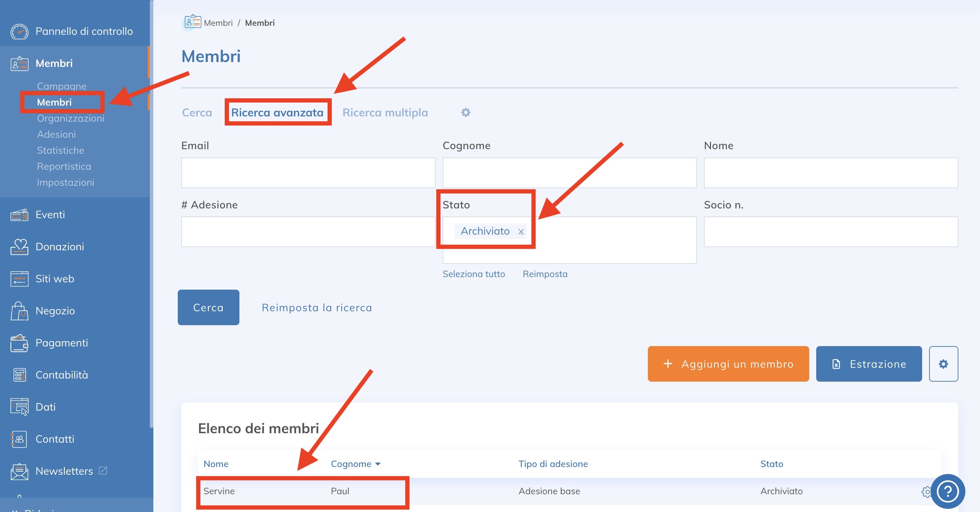Sort the list by the Cognome column arrow
Image resolution: width=980 pixels, height=512 pixels.
click(378, 464)
